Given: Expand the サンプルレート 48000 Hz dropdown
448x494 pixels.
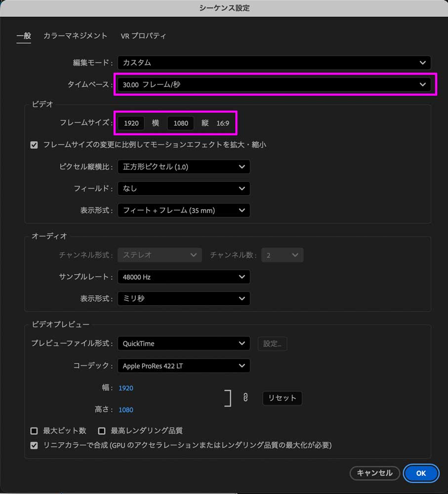Looking at the screenshot, I should click(x=184, y=277).
